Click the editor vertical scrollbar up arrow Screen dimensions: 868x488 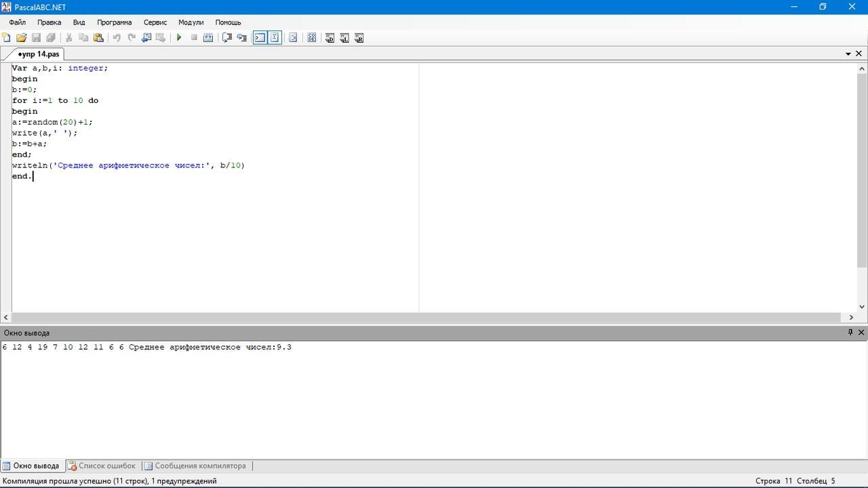(862, 68)
